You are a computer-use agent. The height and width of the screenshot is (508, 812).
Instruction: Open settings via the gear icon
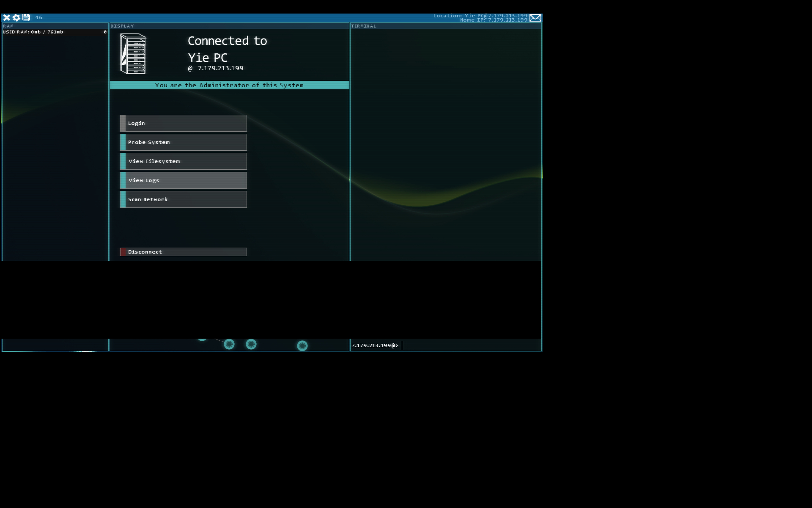(16, 18)
